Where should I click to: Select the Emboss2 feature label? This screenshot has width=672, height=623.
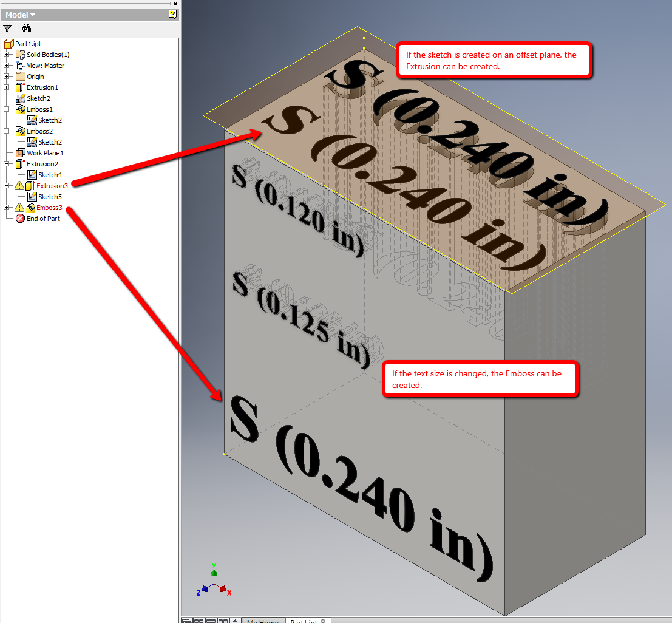point(40,131)
